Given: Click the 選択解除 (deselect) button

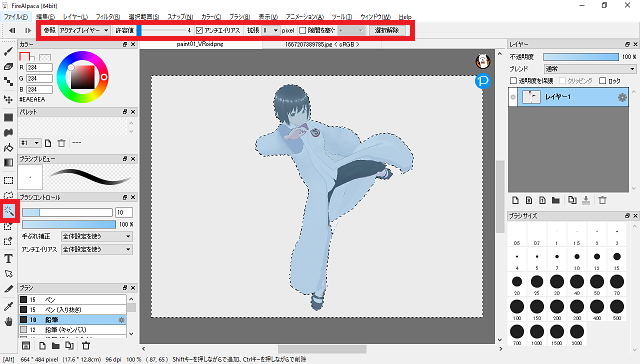Looking at the screenshot, I should (387, 30).
